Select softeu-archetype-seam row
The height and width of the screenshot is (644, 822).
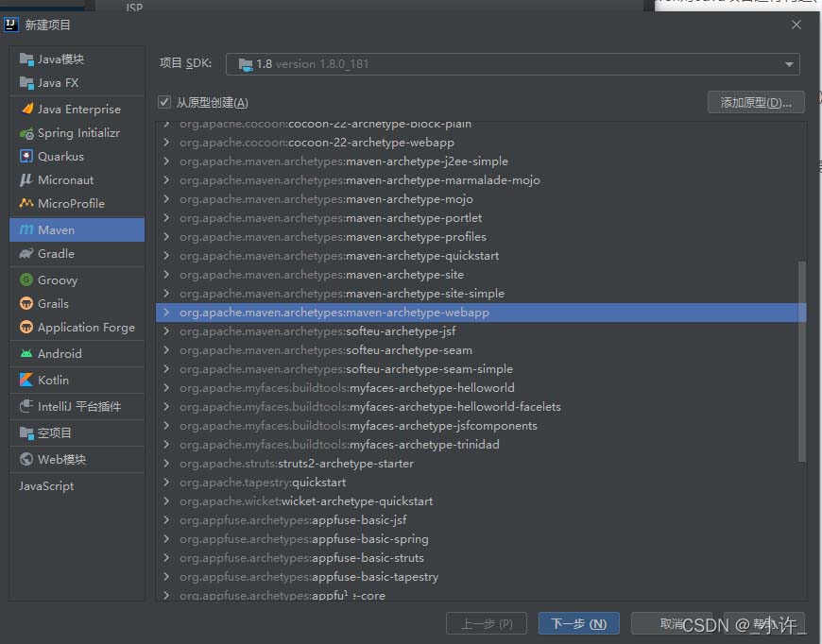pyautogui.click(x=481, y=350)
